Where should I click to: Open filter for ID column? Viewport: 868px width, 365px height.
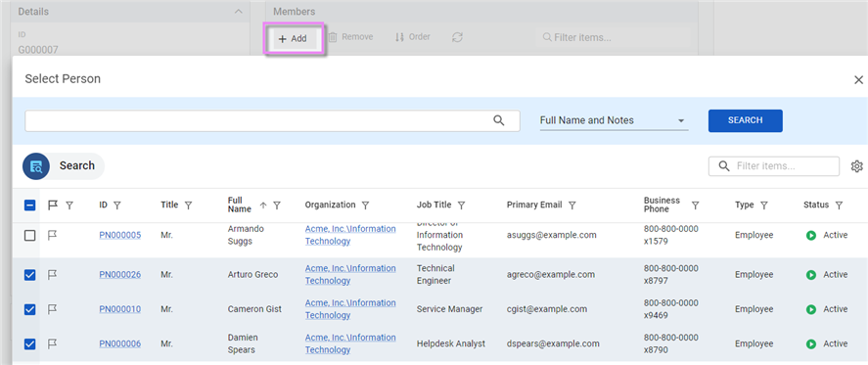[x=116, y=205]
